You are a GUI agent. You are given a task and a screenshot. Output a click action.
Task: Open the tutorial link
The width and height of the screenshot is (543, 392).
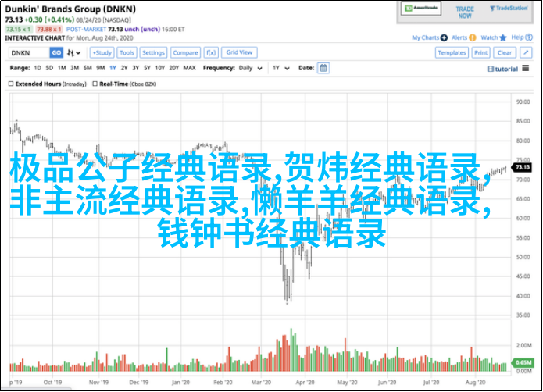point(506,69)
